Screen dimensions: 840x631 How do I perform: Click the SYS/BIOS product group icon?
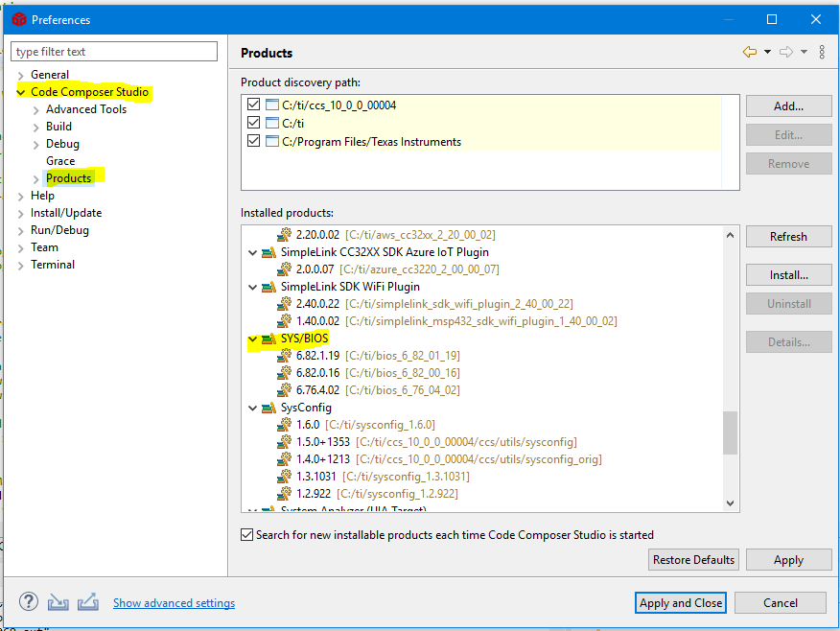pos(268,339)
